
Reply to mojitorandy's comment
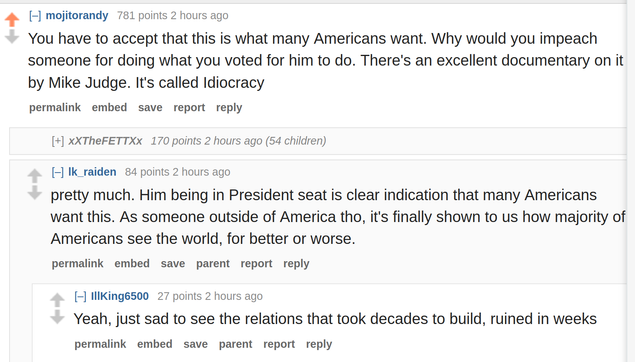tap(229, 108)
